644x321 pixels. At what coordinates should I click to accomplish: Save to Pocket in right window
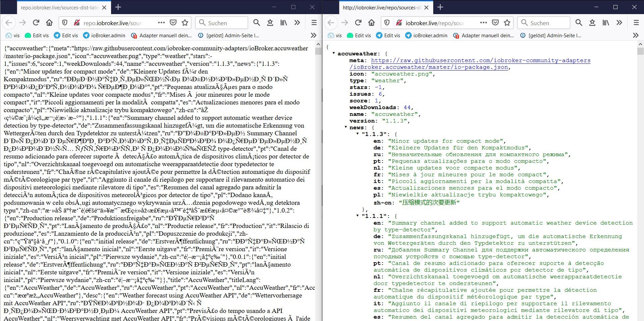point(495,23)
